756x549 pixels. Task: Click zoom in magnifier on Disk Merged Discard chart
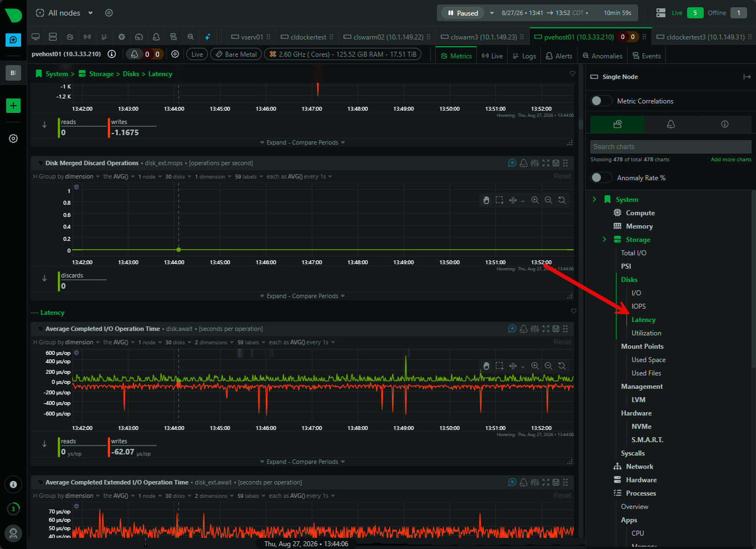coord(535,200)
